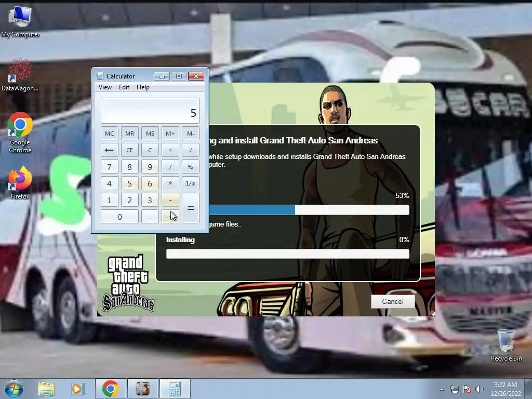
Task: Click the Calculator display showing 5
Action: (x=150, y=111)
